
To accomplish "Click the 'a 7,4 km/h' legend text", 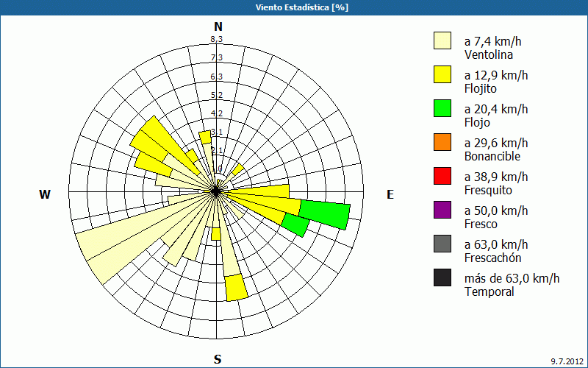I will [x=492, y=41].
